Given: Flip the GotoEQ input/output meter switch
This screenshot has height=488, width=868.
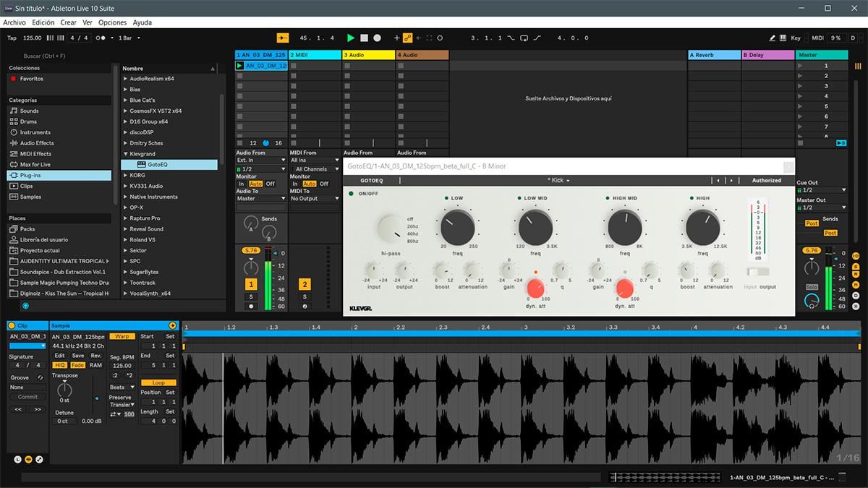Looking at the screenshot, I should click(757, 272).
